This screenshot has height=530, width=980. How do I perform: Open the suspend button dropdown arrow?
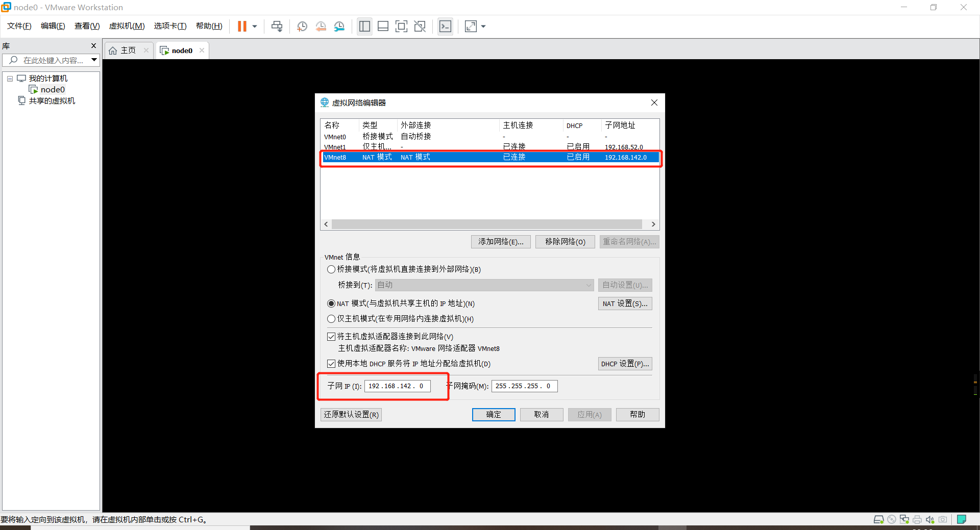point(253,26)
